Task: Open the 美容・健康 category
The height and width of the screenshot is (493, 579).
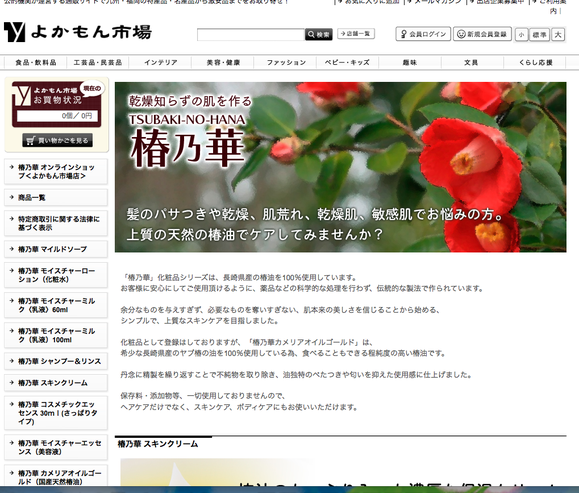Action: click(x=223, y=62)
